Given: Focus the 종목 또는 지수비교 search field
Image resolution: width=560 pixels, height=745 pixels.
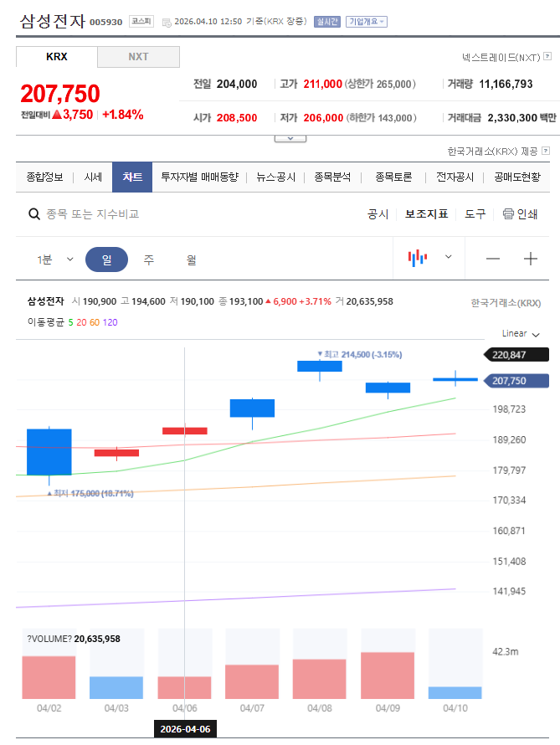Looking at the screenshot, I should (x=93, y=214).
